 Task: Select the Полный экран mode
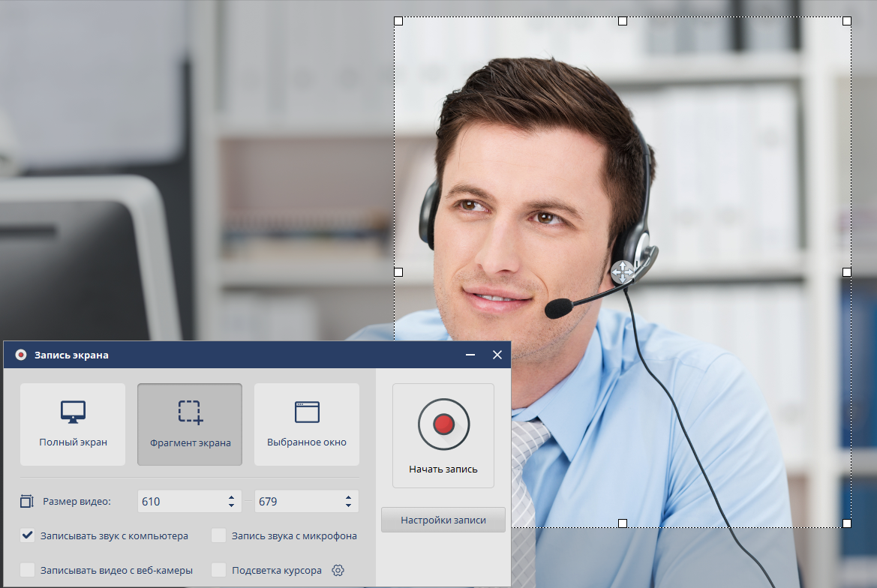[x=73, y=424]
